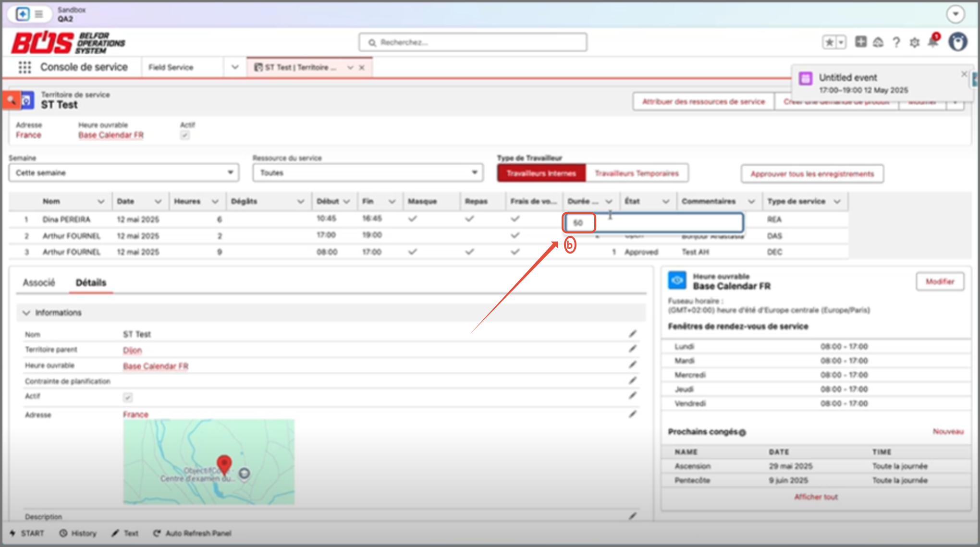Image resolution: width=980 pixels, height=547 pixels.
Task: Open the ST Test tab actions chevron
Action: pyautogui.click(x=350, y=68)
